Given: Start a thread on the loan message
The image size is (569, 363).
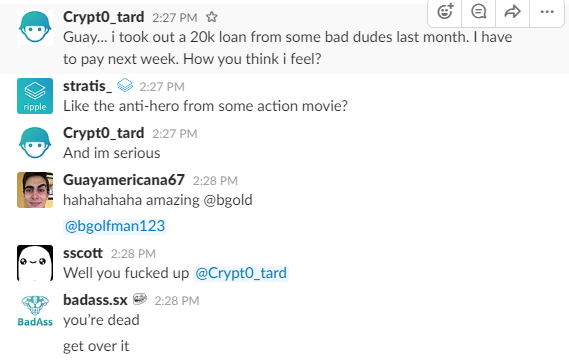Looking at the screenshot, I should pyautogui.click(x=479, y=12).
